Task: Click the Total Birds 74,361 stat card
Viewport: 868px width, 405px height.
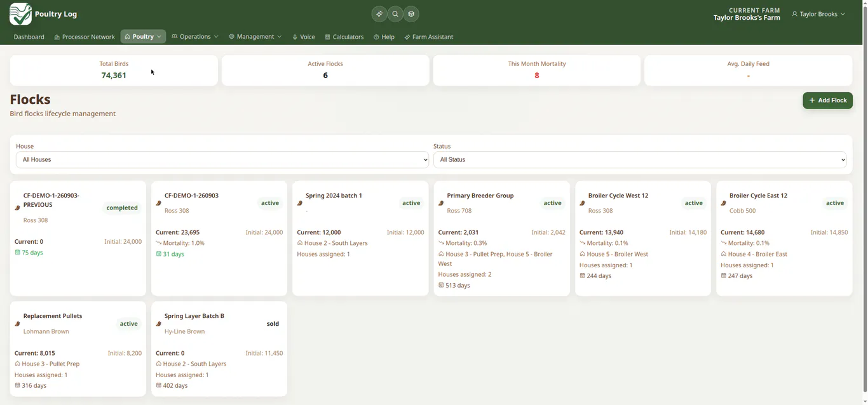Action: 114,70
